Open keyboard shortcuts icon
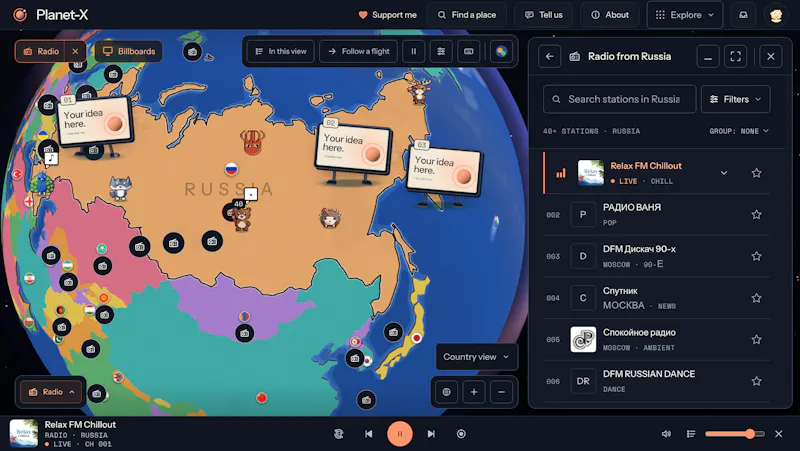Image resolution: width=800 pixels, height=451 pixels. pos(468,51)
